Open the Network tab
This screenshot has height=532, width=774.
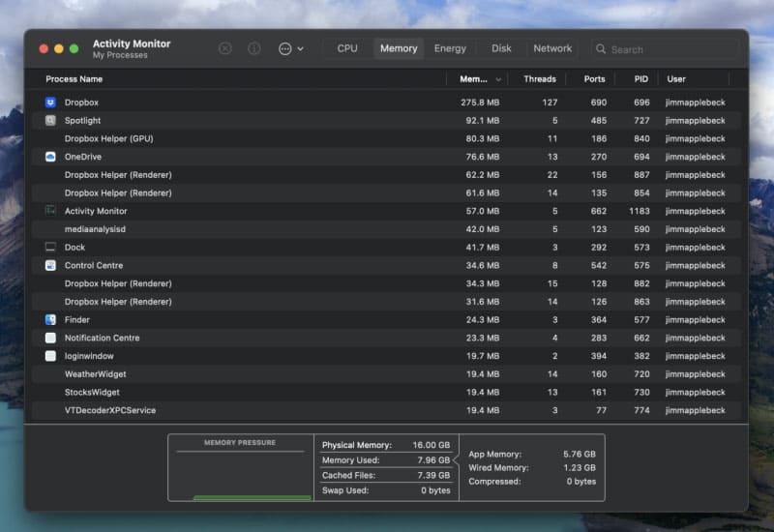[x=552, y=48]
